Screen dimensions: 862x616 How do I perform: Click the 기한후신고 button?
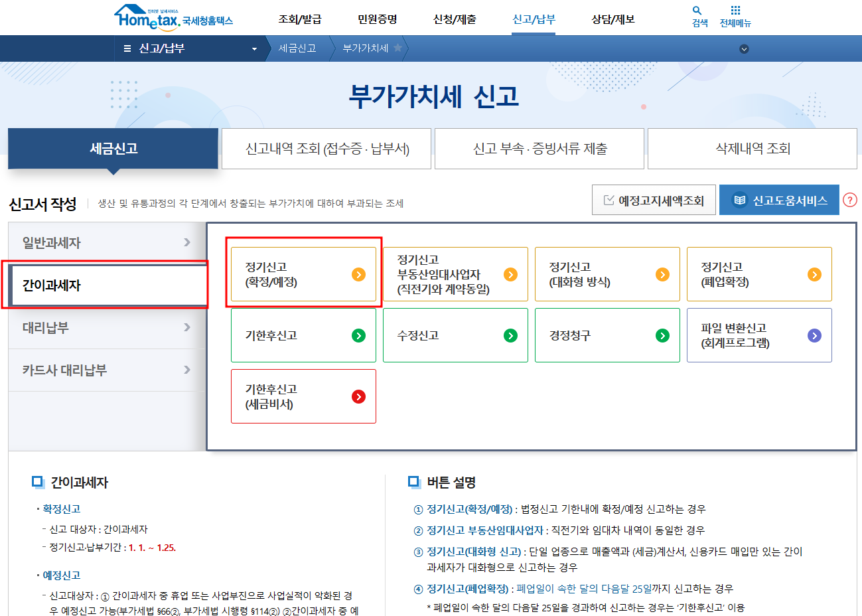303,335
